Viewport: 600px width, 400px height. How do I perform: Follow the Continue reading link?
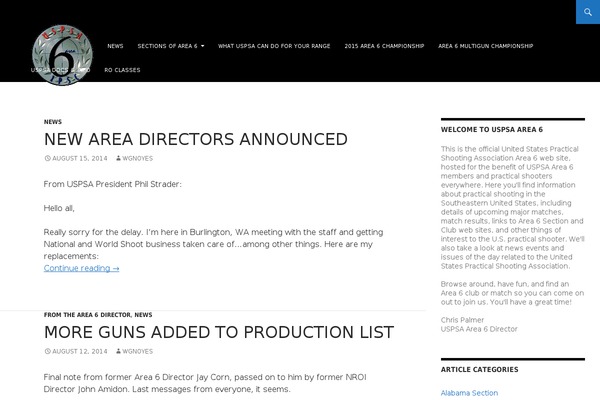pos(82,268)
